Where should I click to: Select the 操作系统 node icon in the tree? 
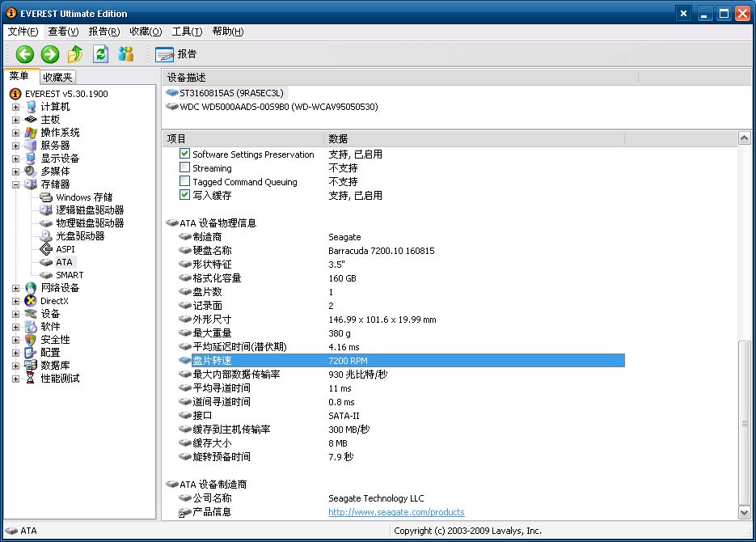pyautogui.click(x=31, y=133)
